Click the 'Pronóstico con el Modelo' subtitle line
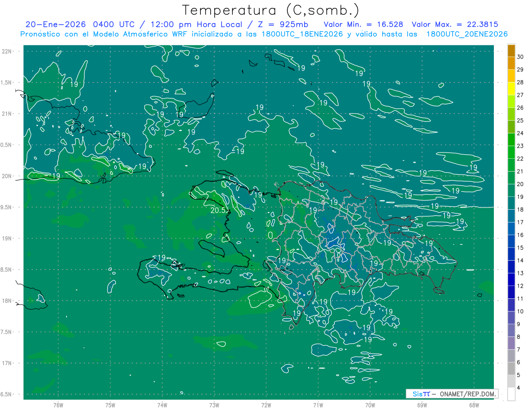The width and height of the screenshot is (532, 411). (264, 34)
